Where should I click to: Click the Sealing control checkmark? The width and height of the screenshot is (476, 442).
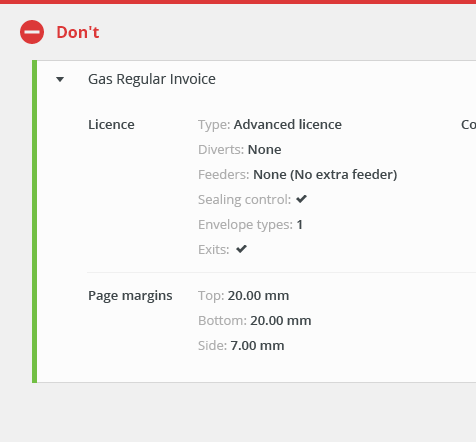click(x=301, y=199)
